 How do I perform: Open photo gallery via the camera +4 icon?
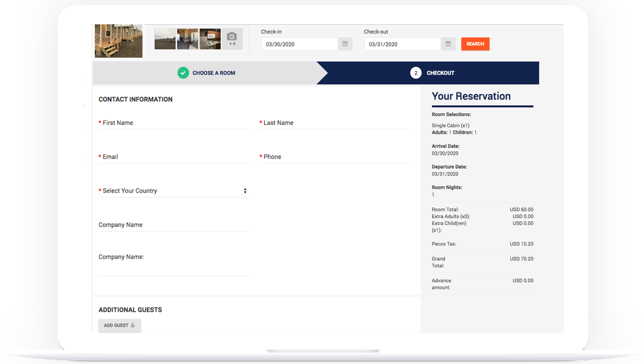[x=232, y=38]
